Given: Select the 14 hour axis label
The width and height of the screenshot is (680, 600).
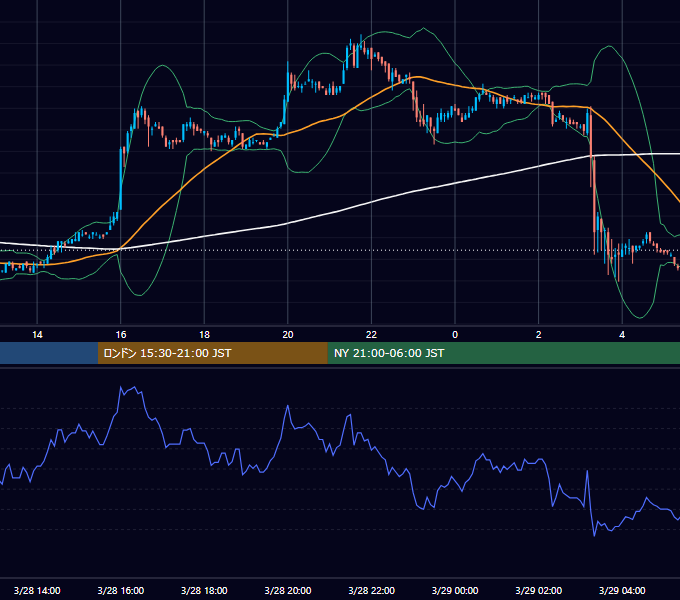Looking at the screenshot, I should click(x=37, y=335).
